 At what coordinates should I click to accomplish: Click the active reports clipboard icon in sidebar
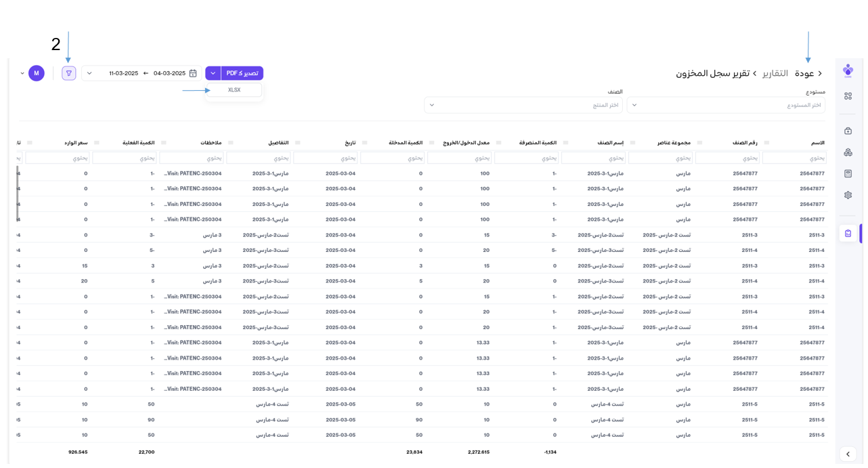click(848, 234)
